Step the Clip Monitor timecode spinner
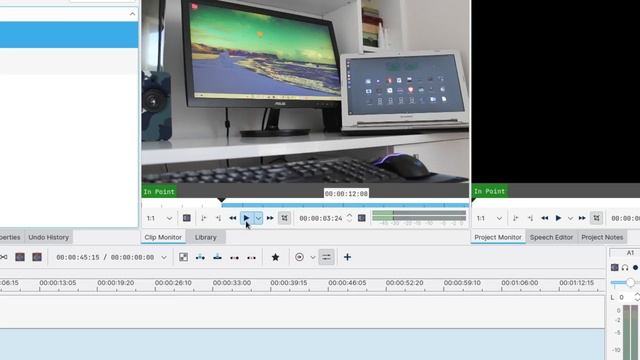The height and width of the screenshot is (360, 640). [349, 218]
